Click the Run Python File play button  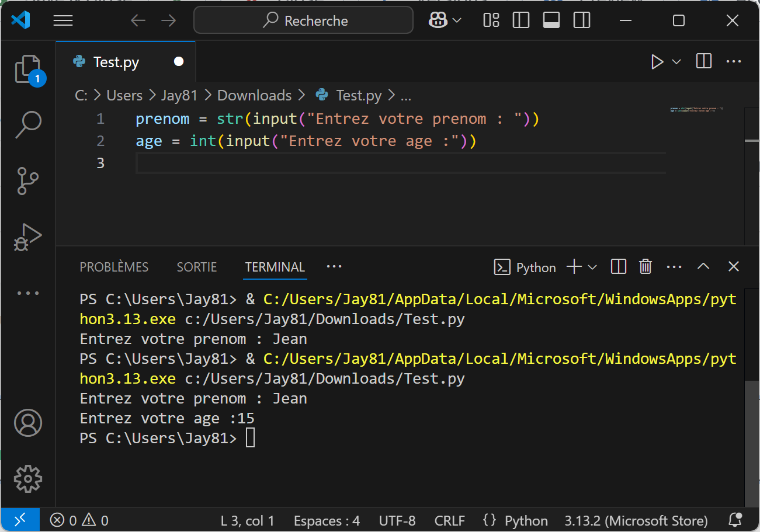[x=657, y=62]
